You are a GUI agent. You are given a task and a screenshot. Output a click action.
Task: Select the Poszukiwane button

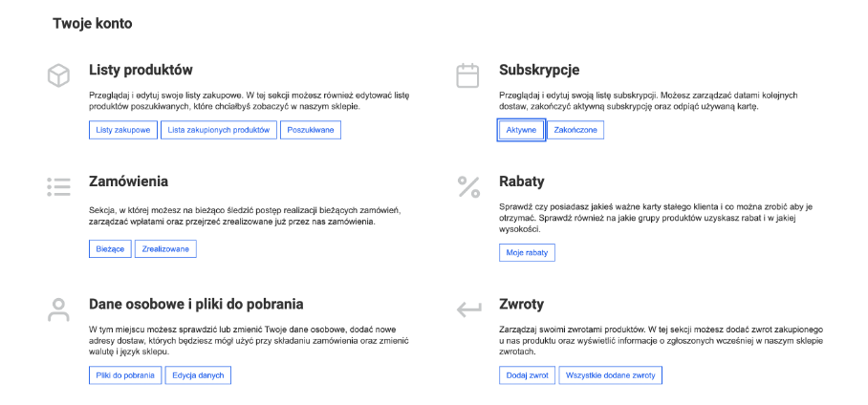click(311, 130)
